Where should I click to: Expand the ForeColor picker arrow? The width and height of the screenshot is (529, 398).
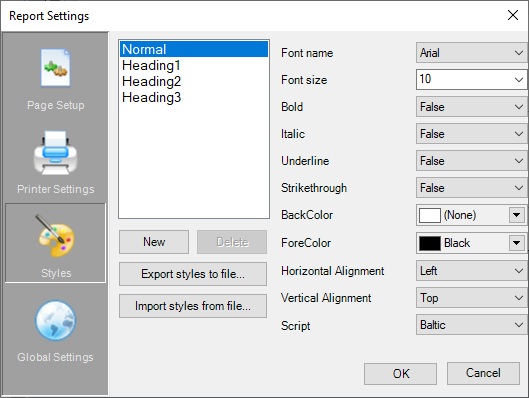point(517,243)
